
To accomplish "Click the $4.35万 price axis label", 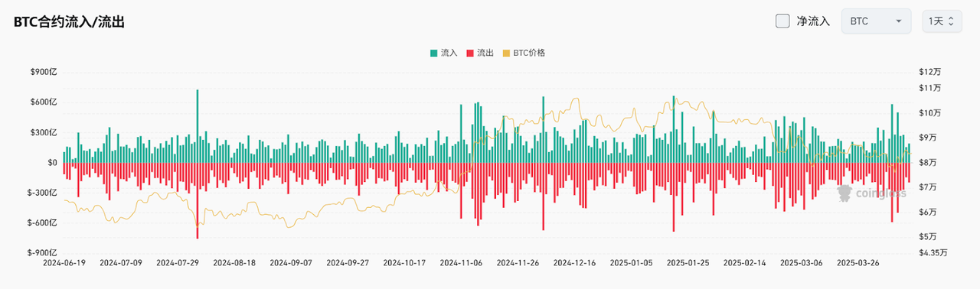I will (933, 253).
